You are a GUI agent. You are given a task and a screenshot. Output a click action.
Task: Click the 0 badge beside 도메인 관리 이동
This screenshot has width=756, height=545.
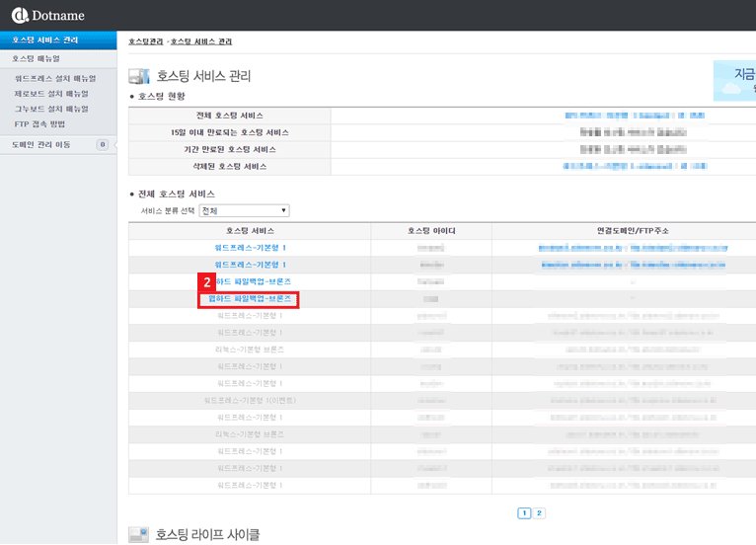click(102, 145)
